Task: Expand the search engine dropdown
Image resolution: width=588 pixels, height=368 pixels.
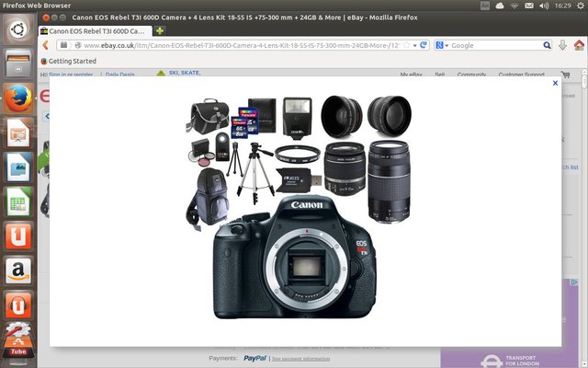Action: (443, 45)
